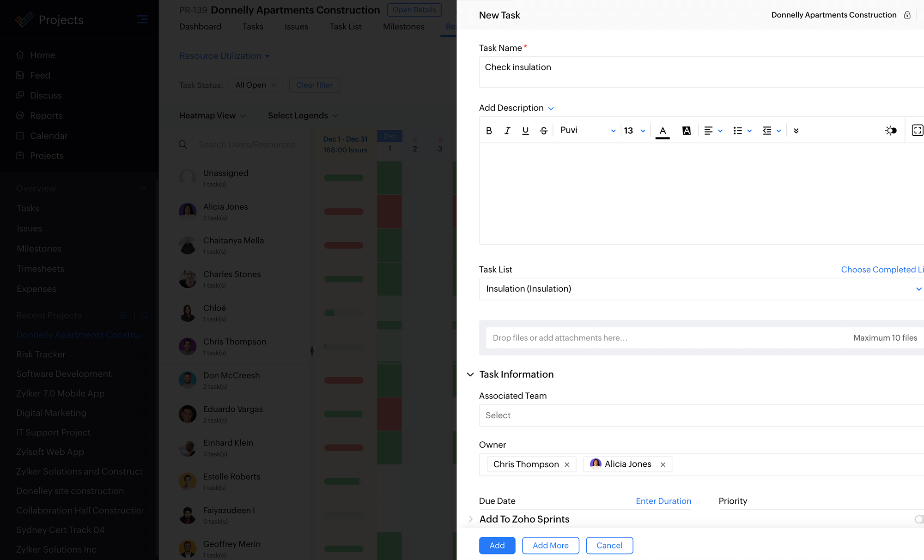Click the project lock icon
This screenshot has height=560, width=924.
click(907, 15)
